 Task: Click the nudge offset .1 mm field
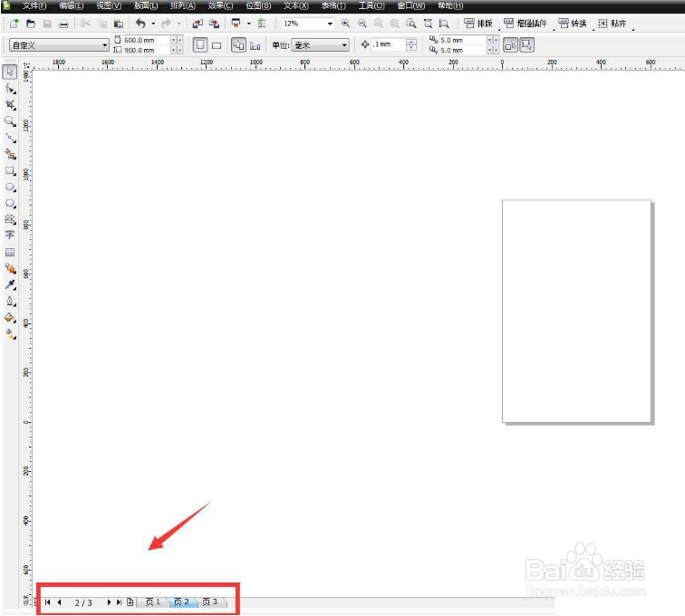pos(389,44)
